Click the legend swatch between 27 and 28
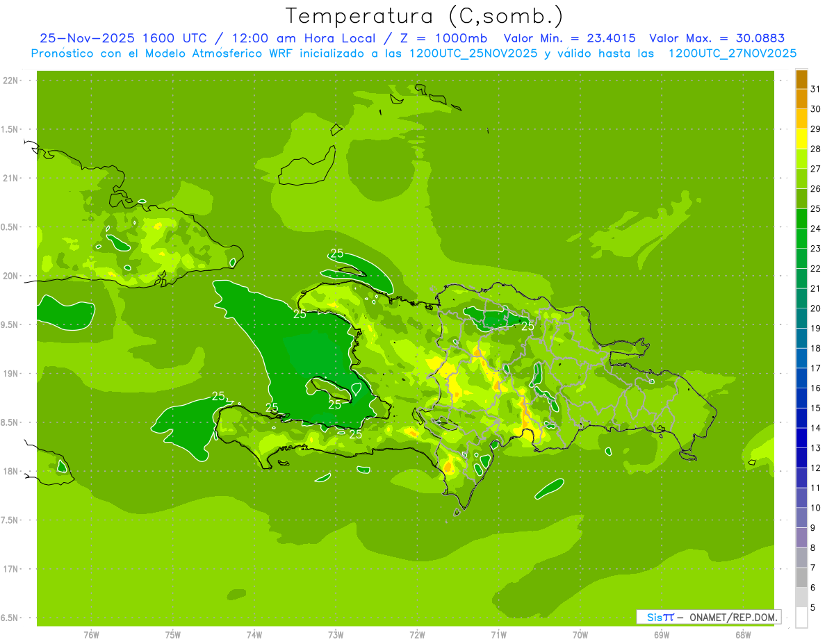The width and height of the screenshot is (834, 644). (801, 159)
